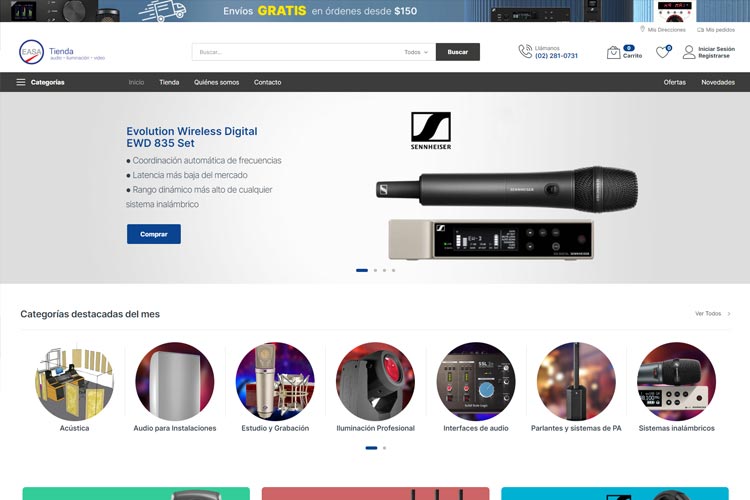
Task: Click the Audio para Instalaciones label
Action: [175, 428]
